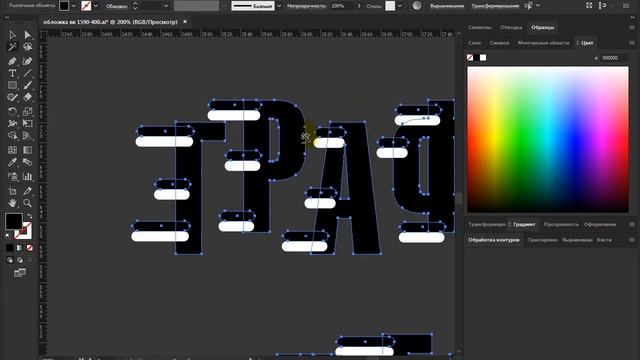640x360 pixels.
Task: Switch to Draw Normal mode
Action: coord(10,260)
